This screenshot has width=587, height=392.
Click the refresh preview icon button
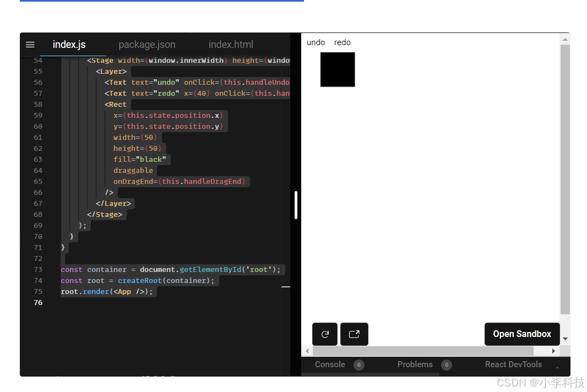tap(325, 334)
